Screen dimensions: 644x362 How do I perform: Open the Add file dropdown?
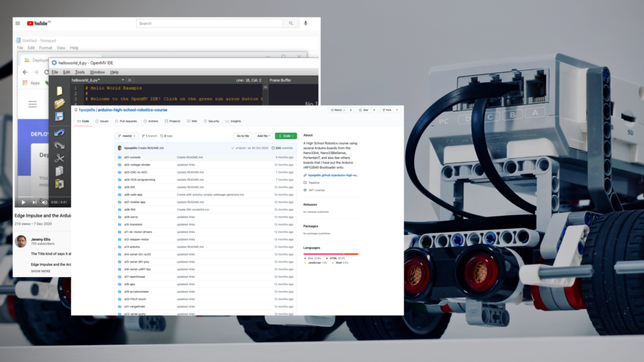click(x=263, y=136)
